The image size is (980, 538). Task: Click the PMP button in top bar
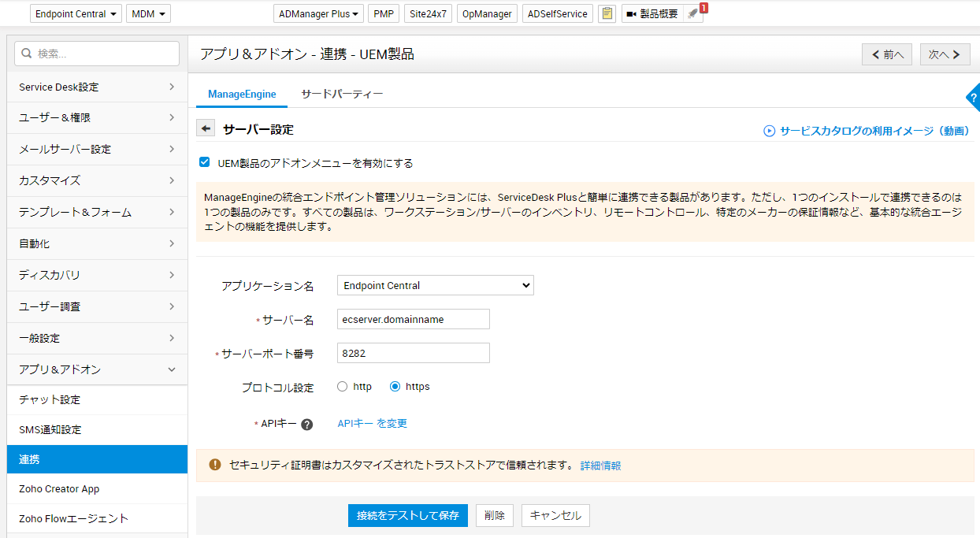pyautogui.click(x=384, y=14)
